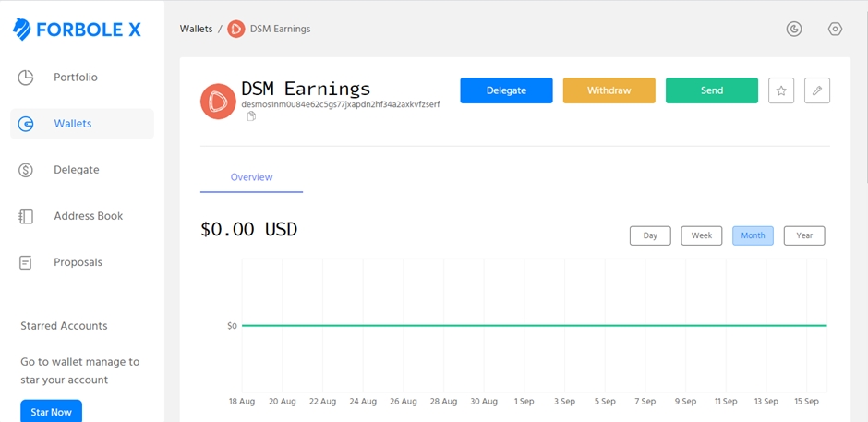Click DSM Earnings breadcrumb text
This screenshot has width=868, height=422.
(280, 29)
